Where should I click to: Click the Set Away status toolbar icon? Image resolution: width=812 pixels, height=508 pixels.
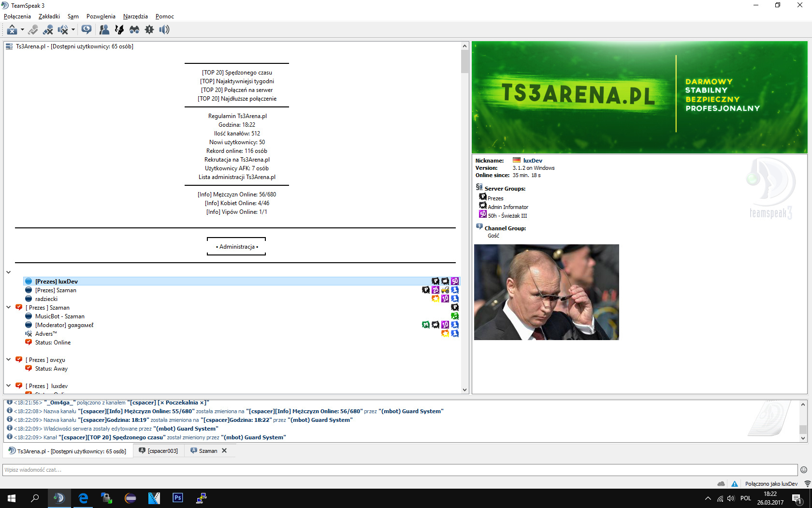tap(12, 30)
